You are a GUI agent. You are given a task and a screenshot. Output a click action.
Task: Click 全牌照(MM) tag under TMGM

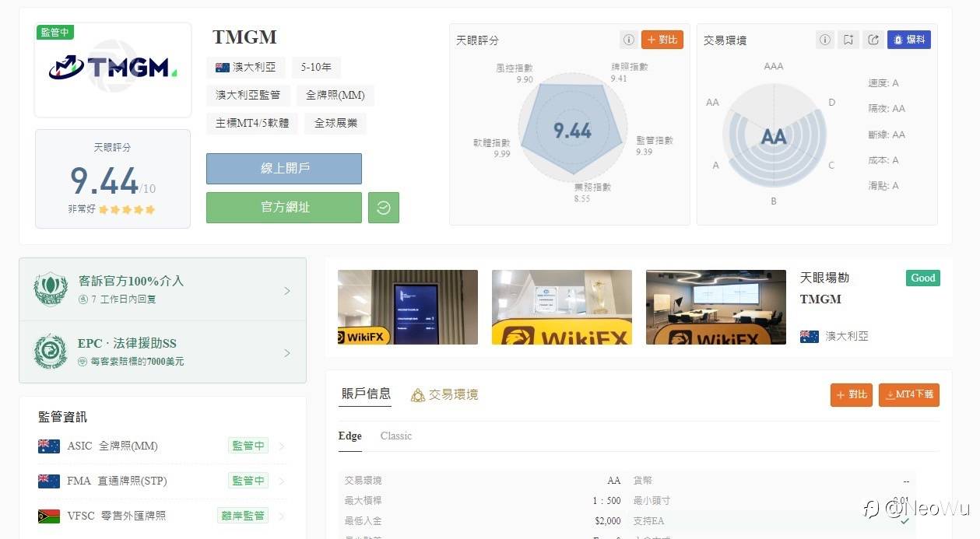point(335,96)
